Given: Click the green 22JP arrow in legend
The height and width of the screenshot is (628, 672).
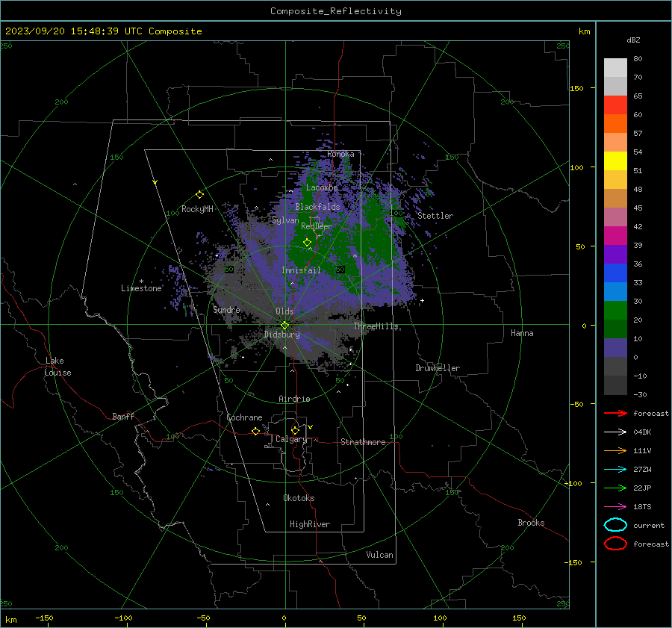Looking at the screenshot, I should 615,488.
